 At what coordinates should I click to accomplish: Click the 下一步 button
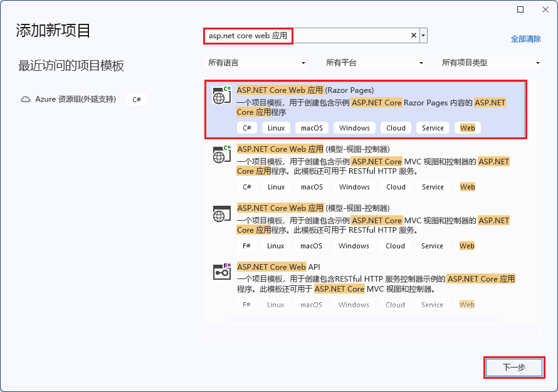pyautogui.click(x=513, y=368)
